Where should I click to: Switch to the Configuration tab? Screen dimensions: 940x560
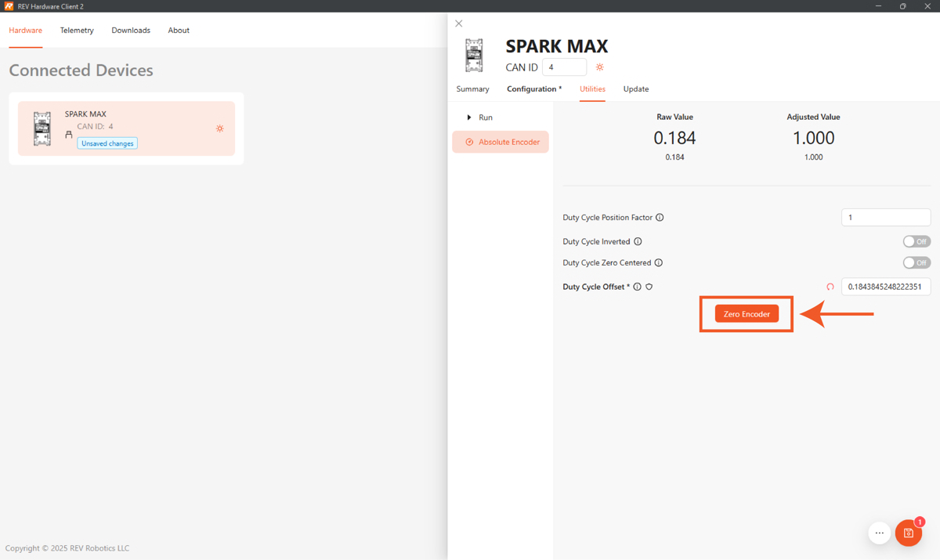coord(533,89)
